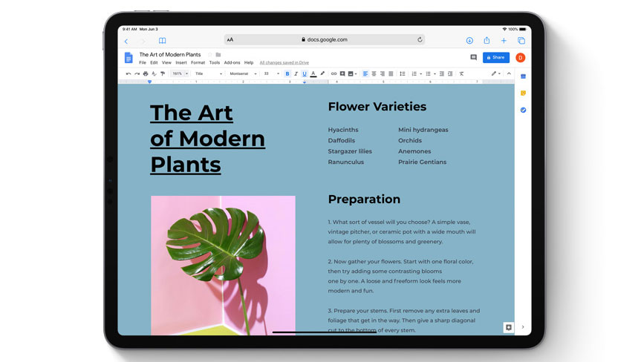The image size is (644, 362).
Task: Open the Montserrat font dropdown
Action: pyautogui.click(x=243, y=73)
